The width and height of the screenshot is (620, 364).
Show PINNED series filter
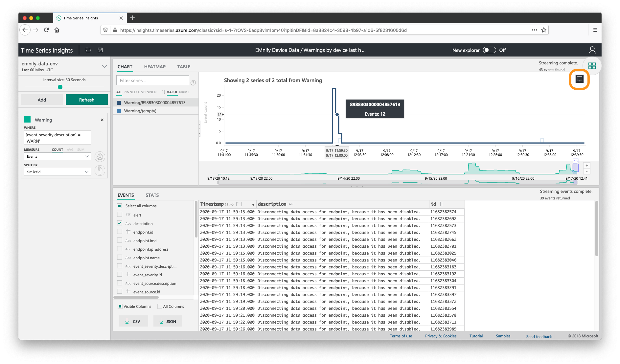coord(129,92)
